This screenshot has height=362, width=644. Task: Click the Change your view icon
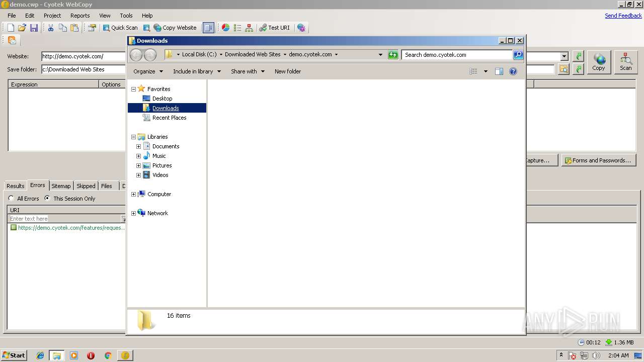click(x=473, y=71)
